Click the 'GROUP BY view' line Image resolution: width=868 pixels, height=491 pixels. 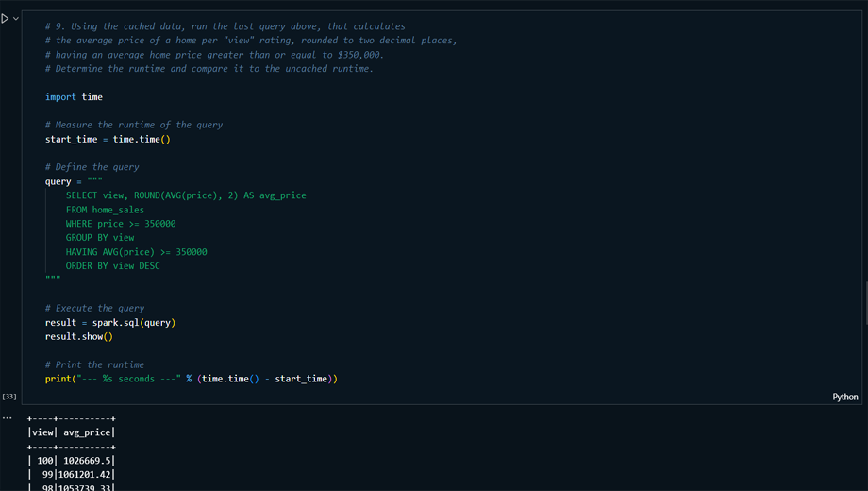pyautogui.click(x=100, y=238)
